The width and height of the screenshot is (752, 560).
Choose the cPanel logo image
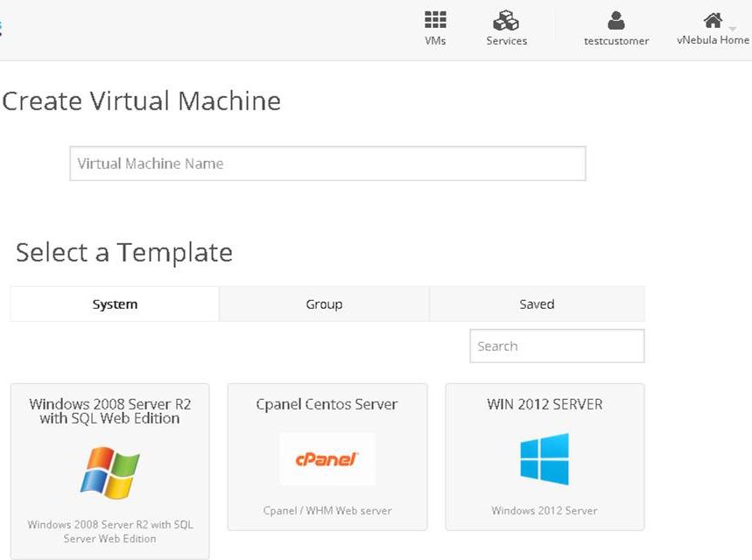pos(327,459)
